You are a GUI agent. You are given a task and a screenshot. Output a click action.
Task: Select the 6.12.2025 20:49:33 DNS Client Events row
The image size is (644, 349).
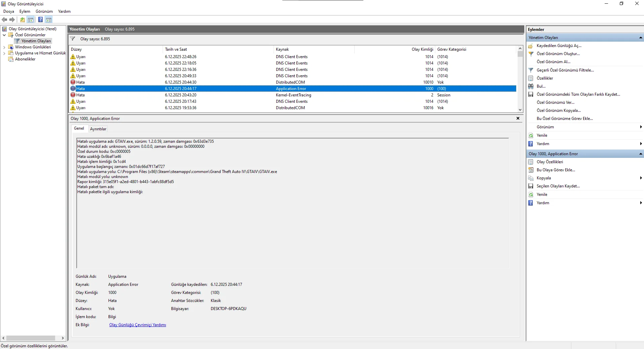[293, 76]
